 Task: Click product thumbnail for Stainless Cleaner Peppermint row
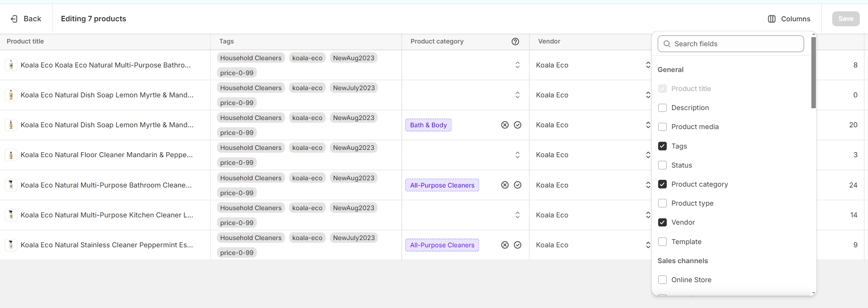tap(11, 245)
